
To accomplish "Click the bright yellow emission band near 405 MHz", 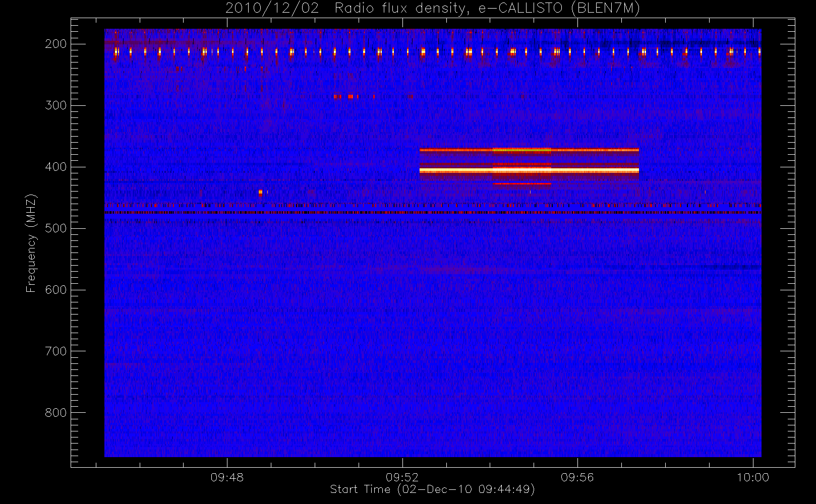I will coord(529,171).
